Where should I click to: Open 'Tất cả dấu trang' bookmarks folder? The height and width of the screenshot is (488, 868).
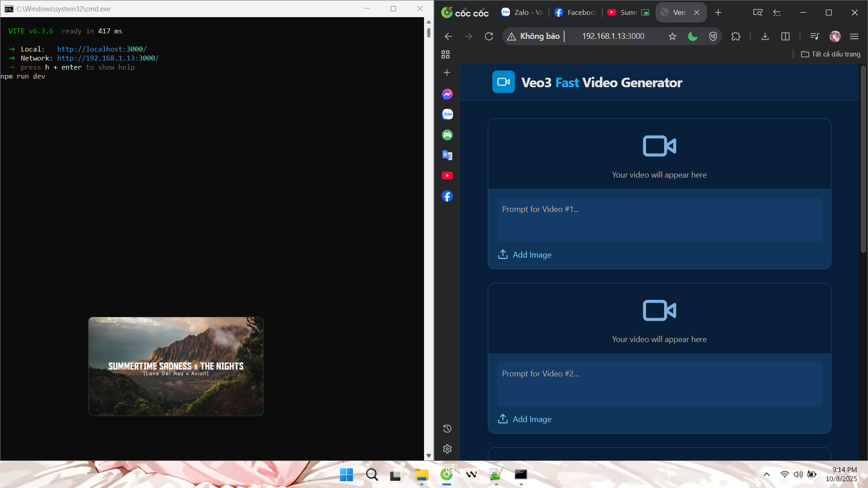(830, 54)
